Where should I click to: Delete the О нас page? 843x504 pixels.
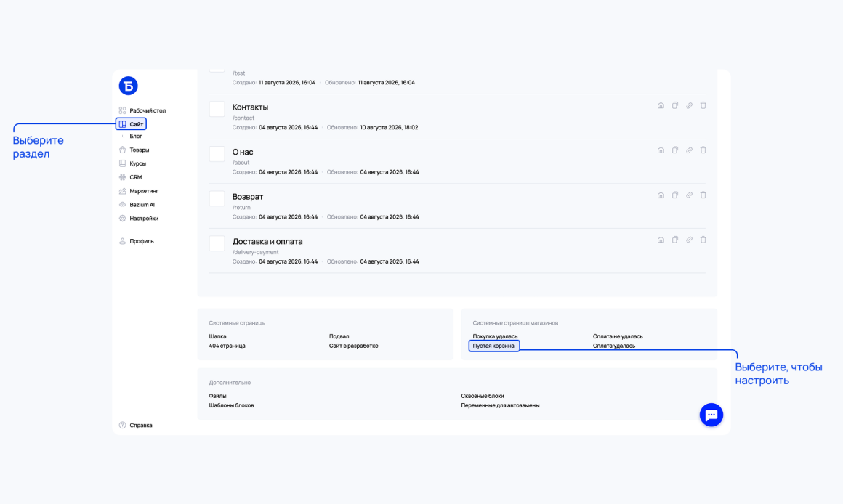point(703,150)
